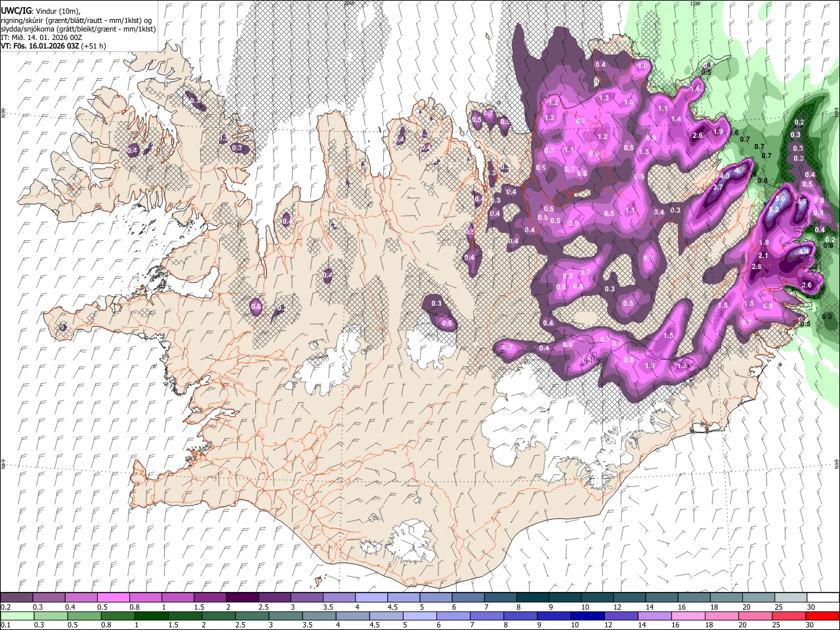Click the UWC/IG title text

[16, 11]
